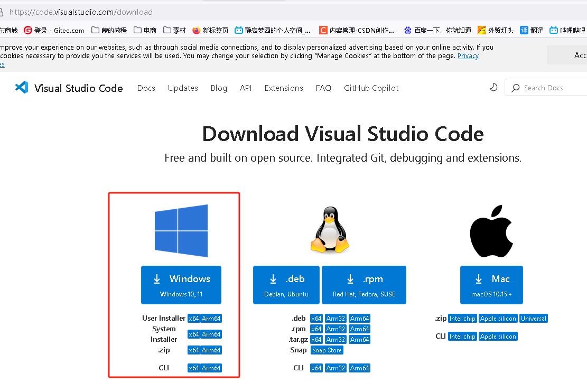Screen dimensions: 587x392
Task: Select Mac .zip Universal download
Action: pyautogui.click(x=534, y=318)
